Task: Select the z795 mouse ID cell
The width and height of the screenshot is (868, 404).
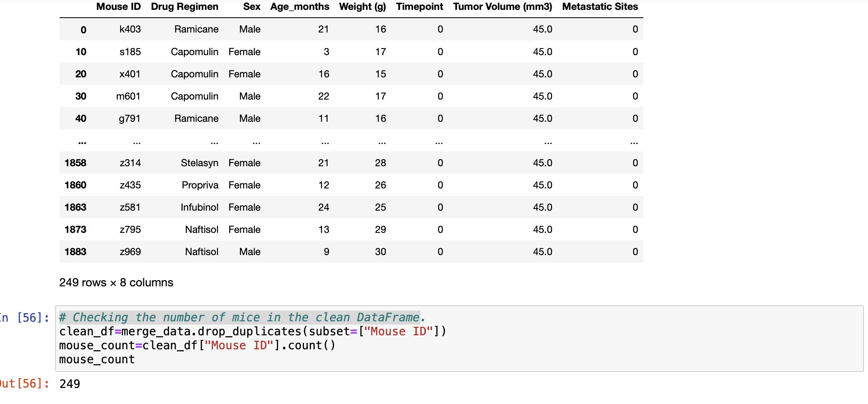Action: coord(130,230)
